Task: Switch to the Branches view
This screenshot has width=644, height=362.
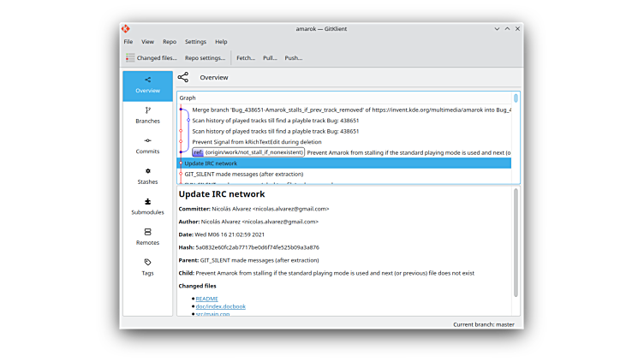Action: pyautogui.click(x=147, y=115)
